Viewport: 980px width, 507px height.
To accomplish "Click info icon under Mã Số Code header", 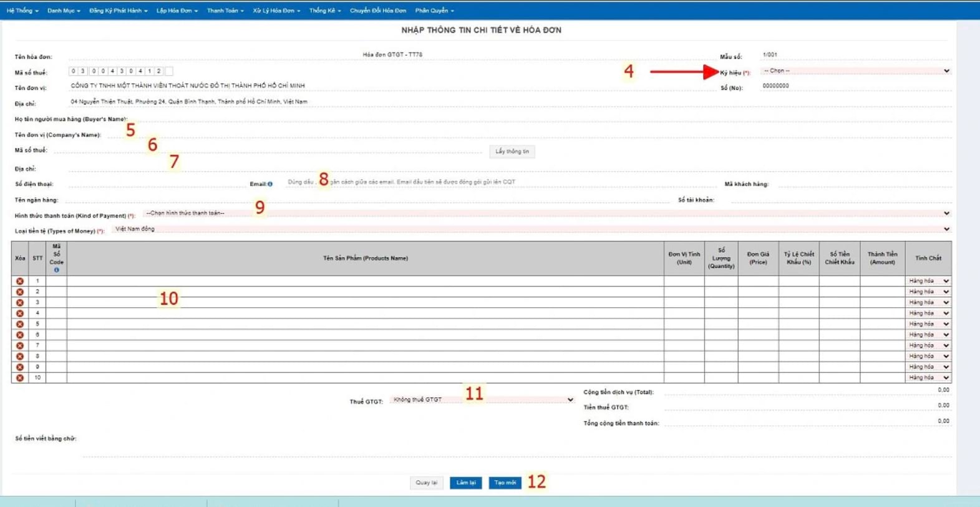I will point(56,270).
